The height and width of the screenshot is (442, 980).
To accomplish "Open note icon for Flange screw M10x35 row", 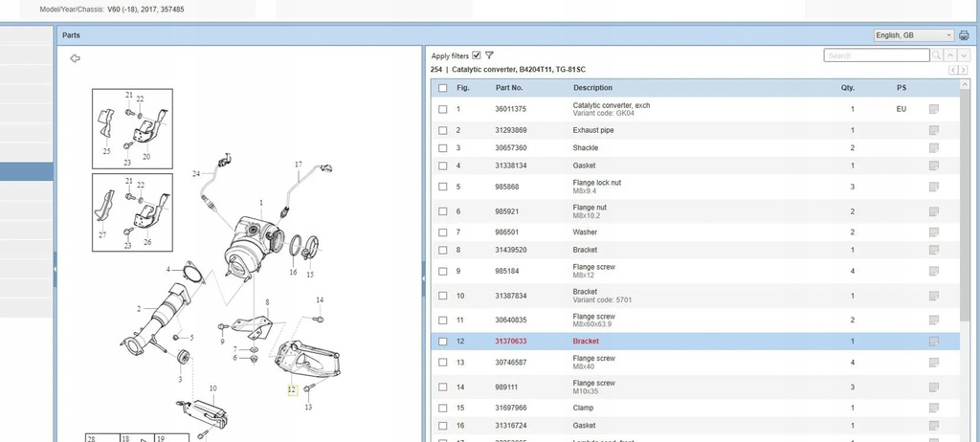I will 934,387.
